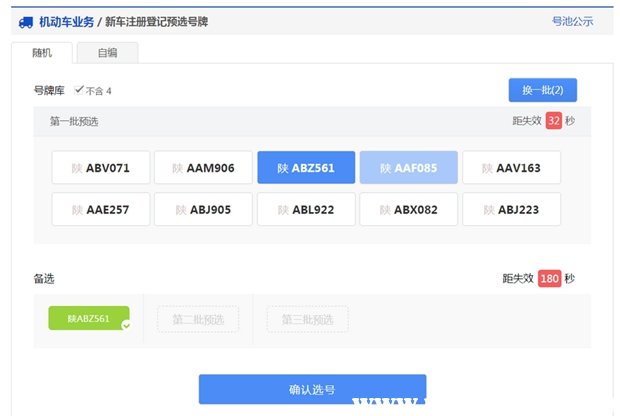
Task: Select plate 陕ABV071
Action: [101, 168]
